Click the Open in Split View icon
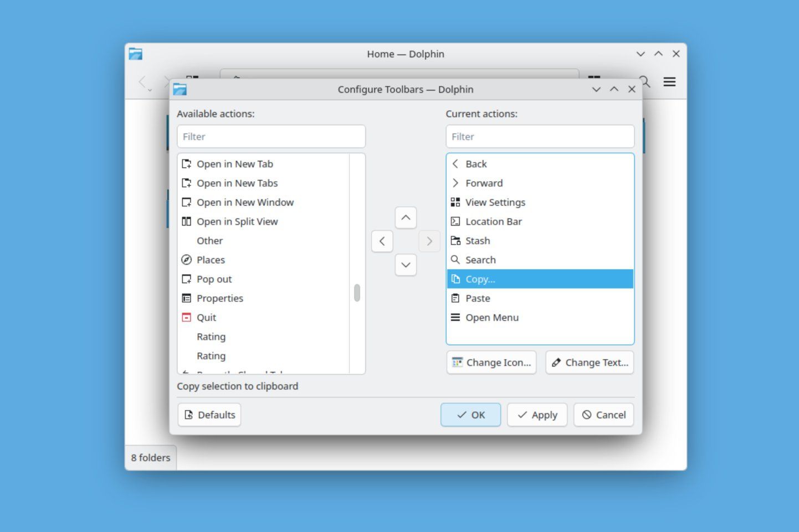The height and width of the screenshot is (532, 799). (187, 221)
